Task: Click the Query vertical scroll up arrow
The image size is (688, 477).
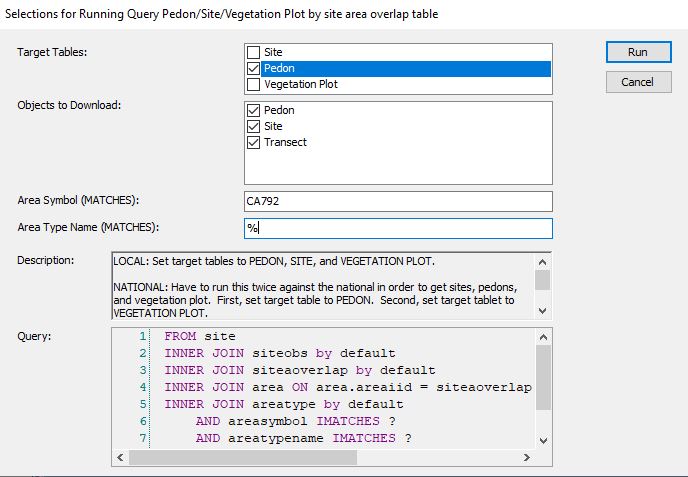Action: point(543,337)
